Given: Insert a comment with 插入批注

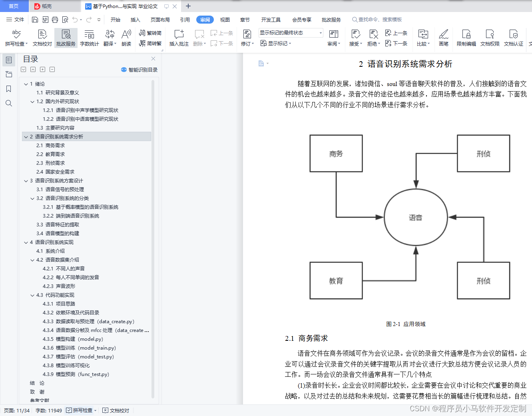Looking at the screenshot, I should [x=179, y=38].
